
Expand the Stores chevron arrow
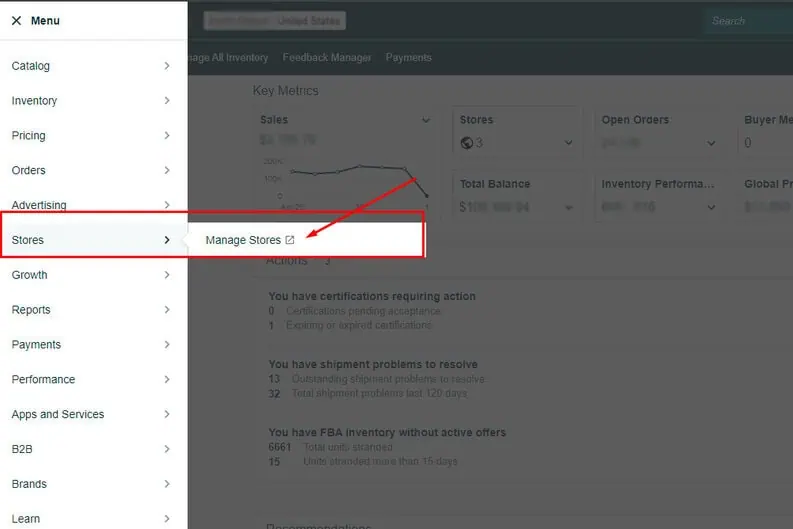coord(167,240)
